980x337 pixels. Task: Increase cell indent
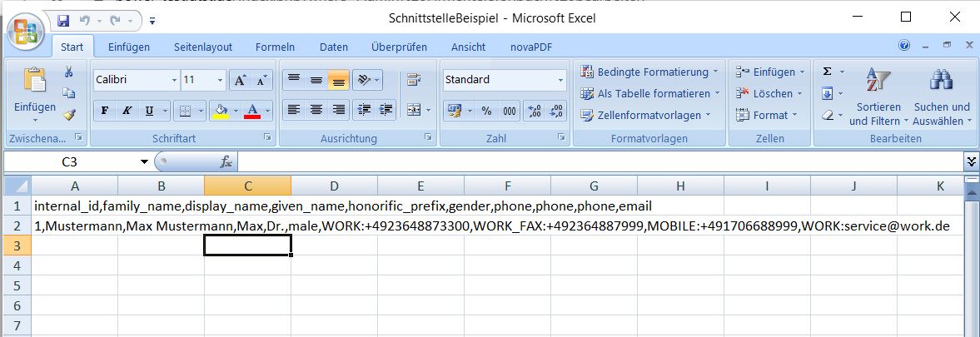386,110
